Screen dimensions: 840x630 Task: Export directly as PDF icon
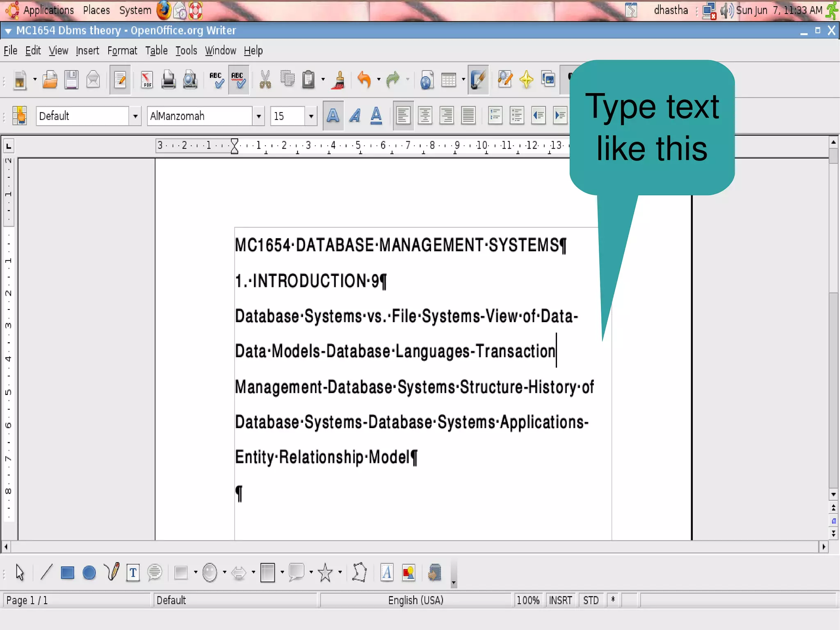tap(146, 80)
